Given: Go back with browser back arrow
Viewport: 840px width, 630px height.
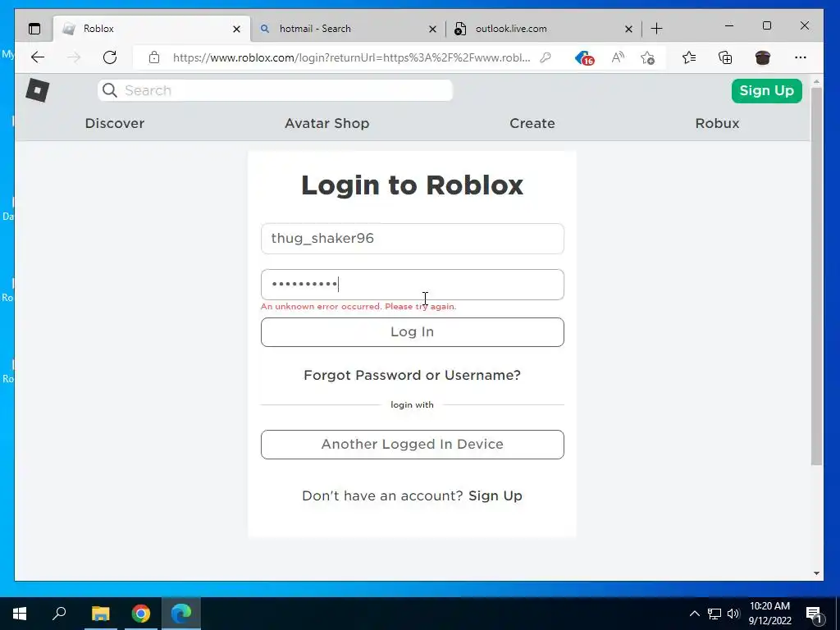Looking at the screenshot, I should click(38, 57).
